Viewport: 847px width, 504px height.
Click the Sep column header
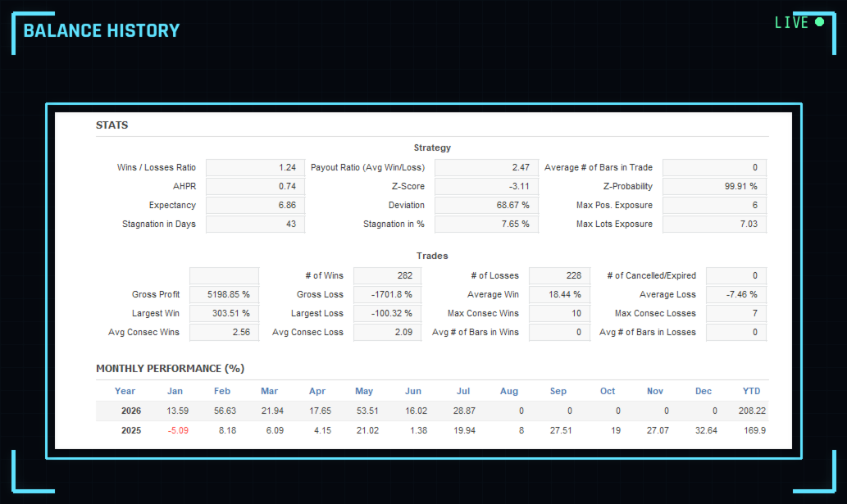click(558, 391)
